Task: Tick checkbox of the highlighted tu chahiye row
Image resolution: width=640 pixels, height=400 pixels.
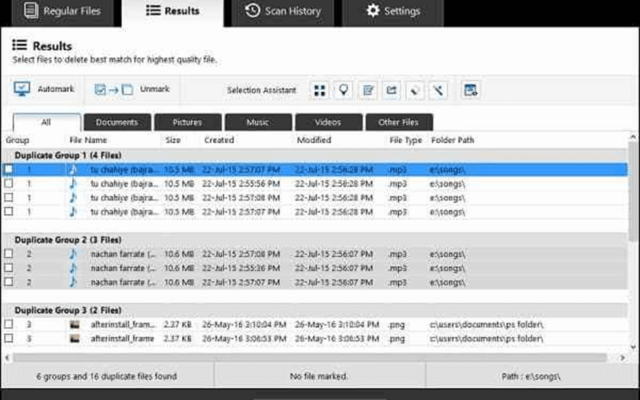Action: [9, 169]
